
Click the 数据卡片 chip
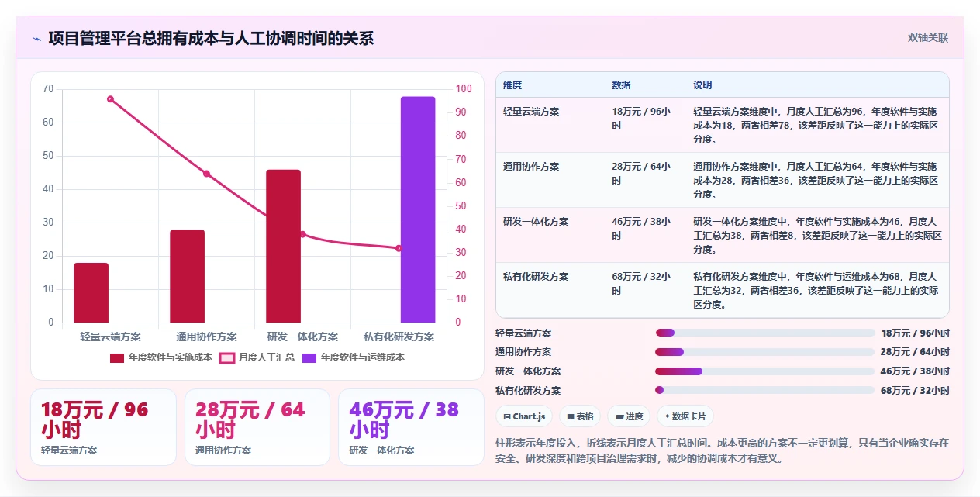point(685,416)
